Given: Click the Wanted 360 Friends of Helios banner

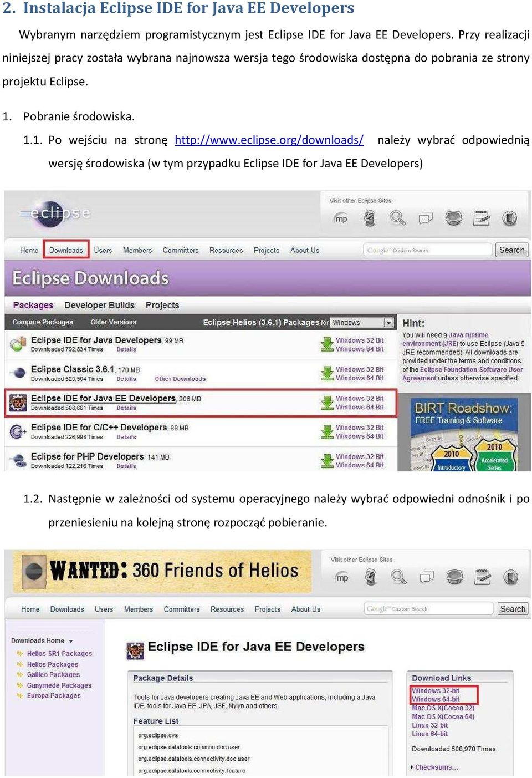Looking at the screenshot, I should coord(162,571).
